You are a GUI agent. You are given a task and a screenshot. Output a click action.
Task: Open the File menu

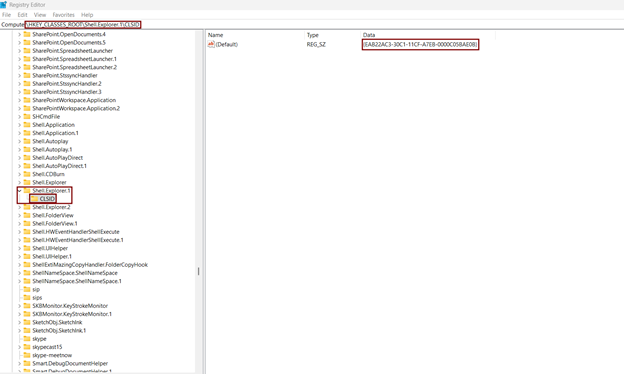[6, 15]
